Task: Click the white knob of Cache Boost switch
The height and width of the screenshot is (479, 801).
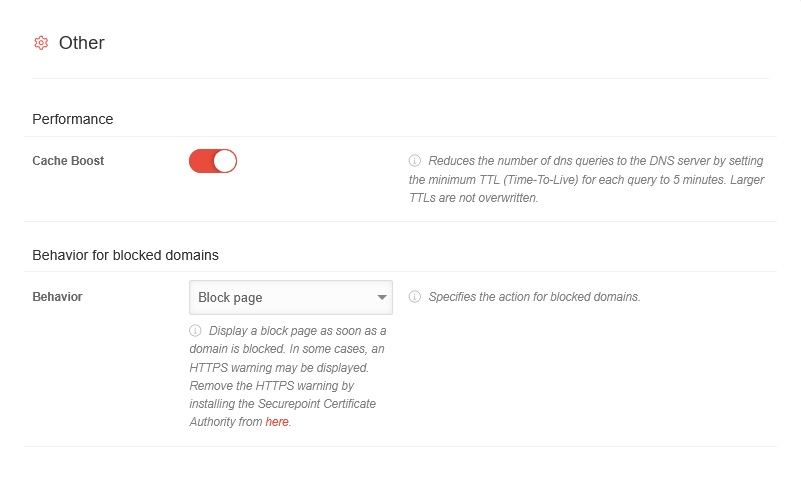Action: (x=224, y=161)
